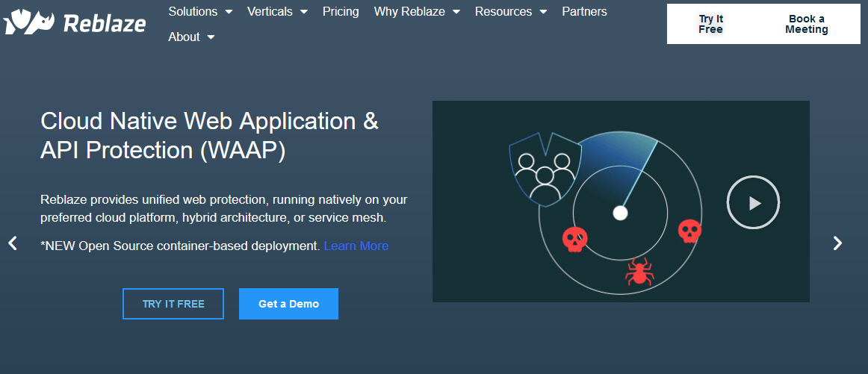Image resolution: width=868 pixels, height=374 pixels.
Task: Click the shield with people icon
Action: (545, 169)
